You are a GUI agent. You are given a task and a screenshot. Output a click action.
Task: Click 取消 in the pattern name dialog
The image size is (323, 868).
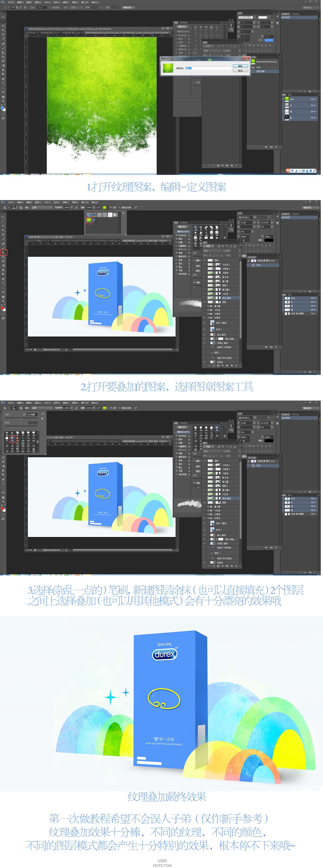pyautogui.click(x=241, y=71)
